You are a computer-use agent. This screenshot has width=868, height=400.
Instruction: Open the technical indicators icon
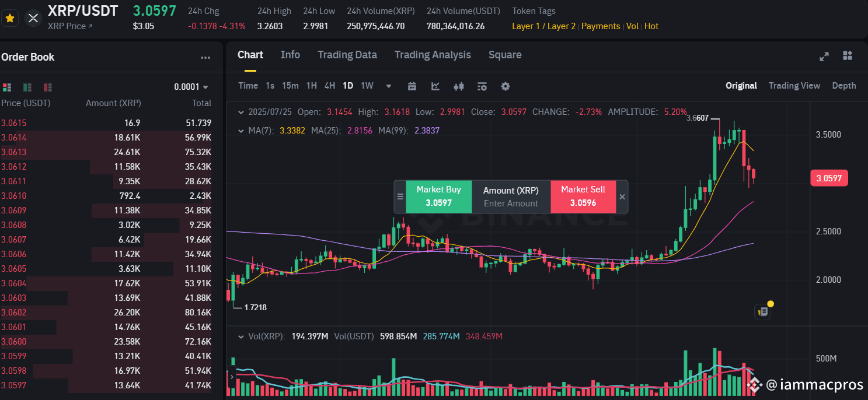(x=435, y=86)
